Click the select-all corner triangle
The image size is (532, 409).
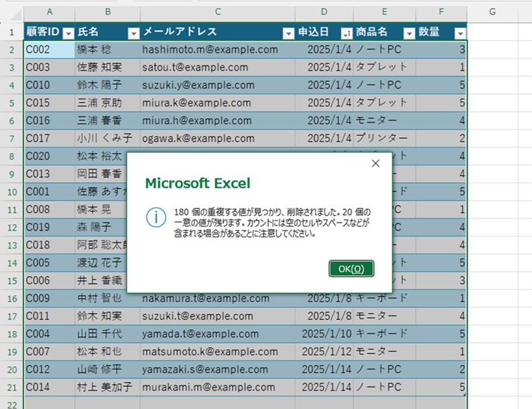tap(15, 15)
